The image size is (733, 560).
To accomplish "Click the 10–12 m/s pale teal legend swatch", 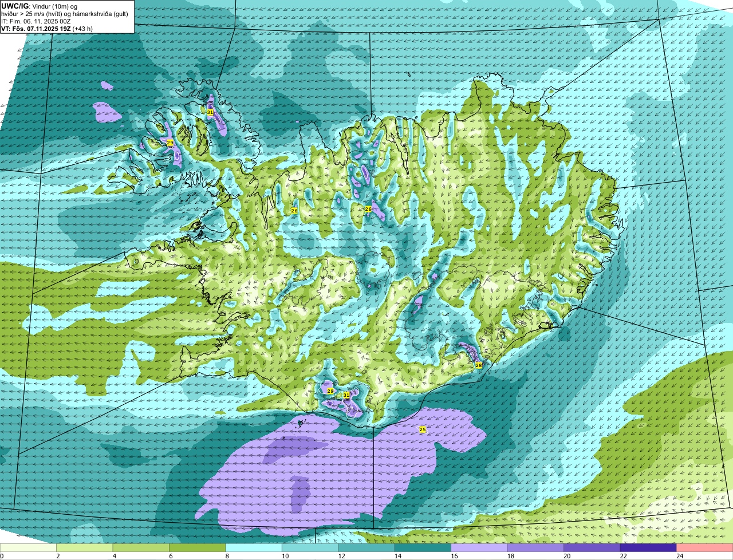I will tap(310, 548).
